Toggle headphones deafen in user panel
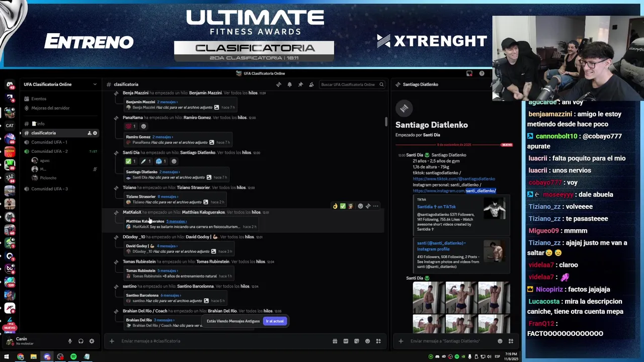644x362 pixels. (81, 341)
